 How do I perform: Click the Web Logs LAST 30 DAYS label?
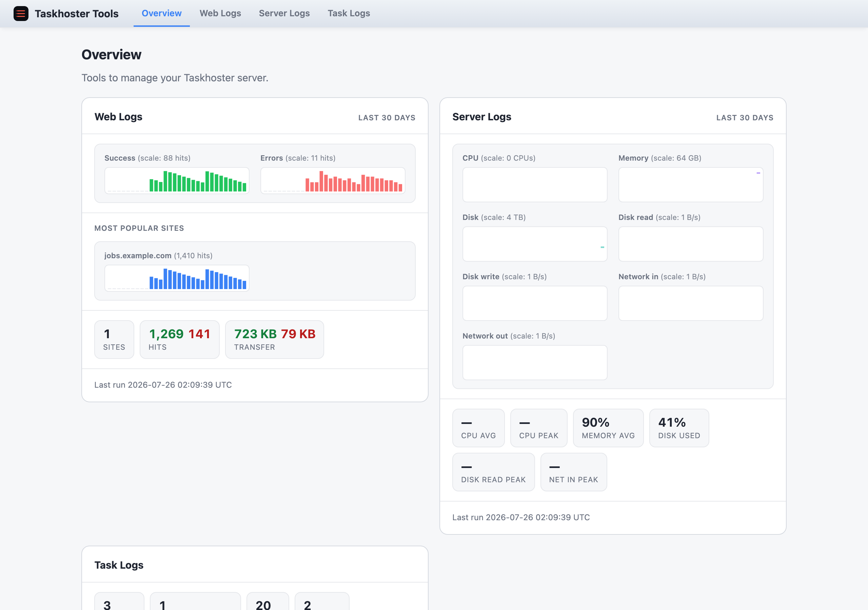click(387, 118)
